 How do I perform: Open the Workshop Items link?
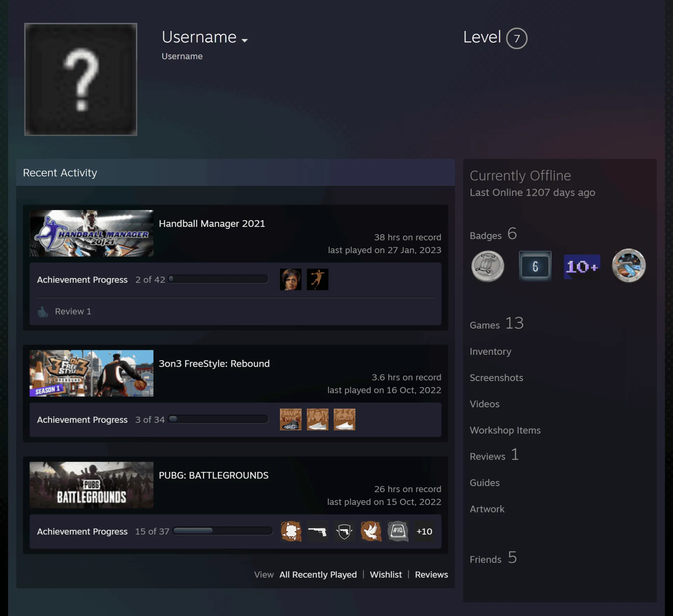click(505, 430)
